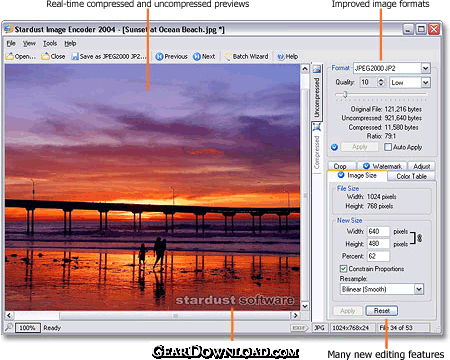Image resolution: width=450 pixels, height=360 pixels.
Task: Click the New Size Width field
Action: [378, 231]
